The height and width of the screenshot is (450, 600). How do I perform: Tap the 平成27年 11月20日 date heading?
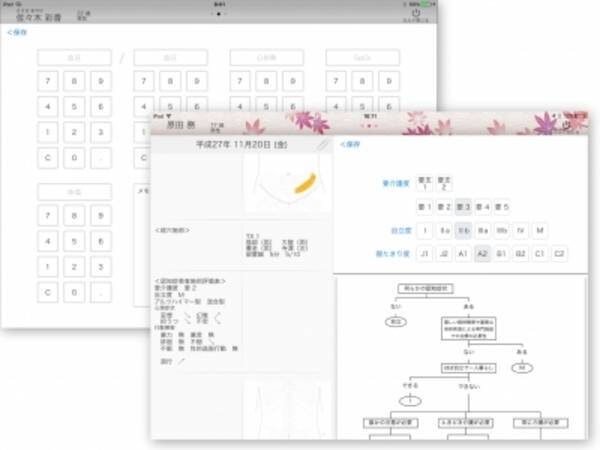pyautogui.click(x=241, y=145)
